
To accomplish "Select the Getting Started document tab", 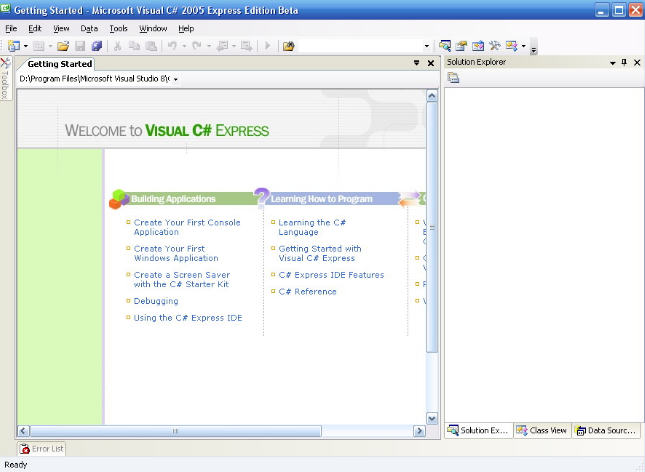I will pyautogui.click(x=60, y=64).
